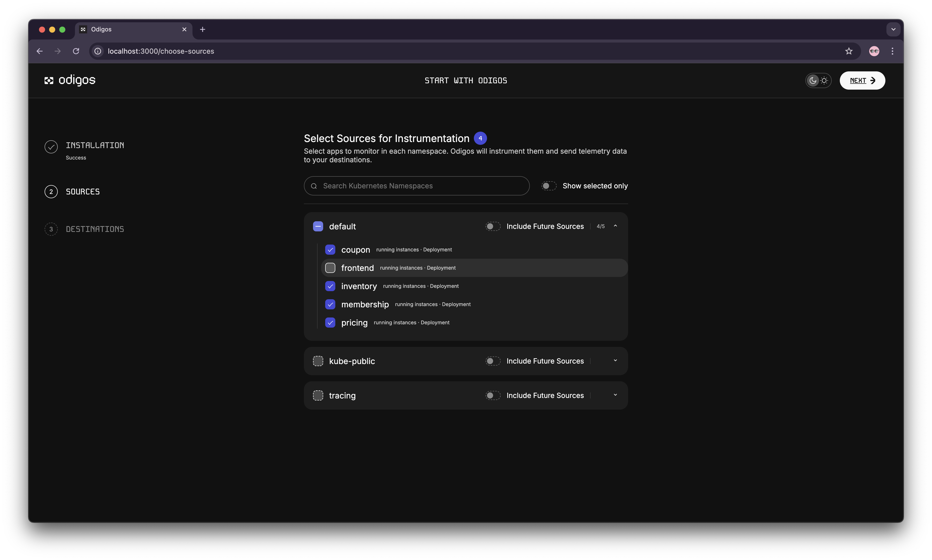Click the Odigos logo in the header
Viewport: 932px width, 560px height.
pos(69,80)
